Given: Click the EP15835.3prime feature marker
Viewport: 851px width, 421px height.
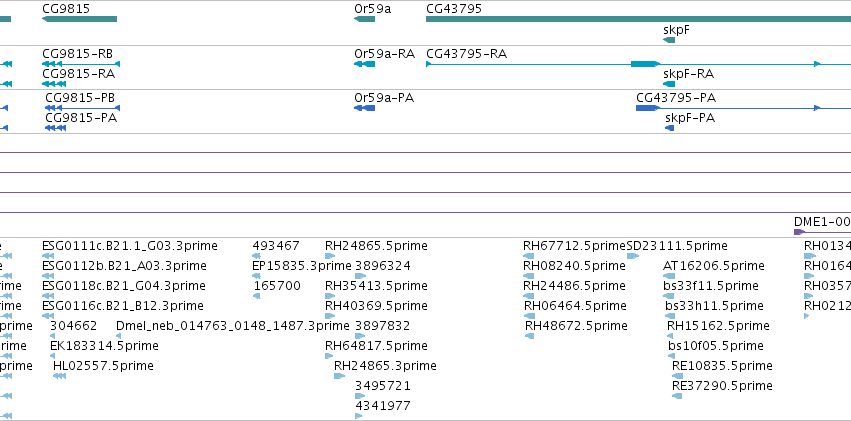Looking at the screenshot, I should (257, 276).
